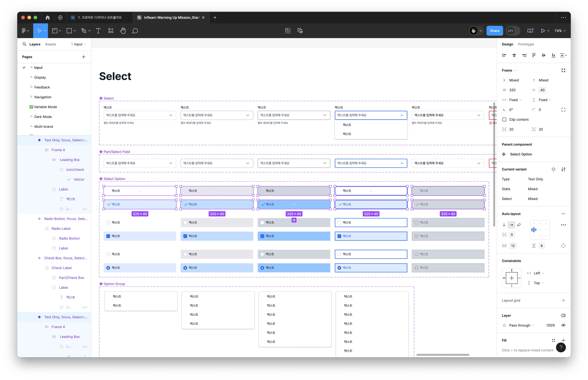The image size is (588, 380).
Task: Open the Layers tab
Action: point(35,44)
